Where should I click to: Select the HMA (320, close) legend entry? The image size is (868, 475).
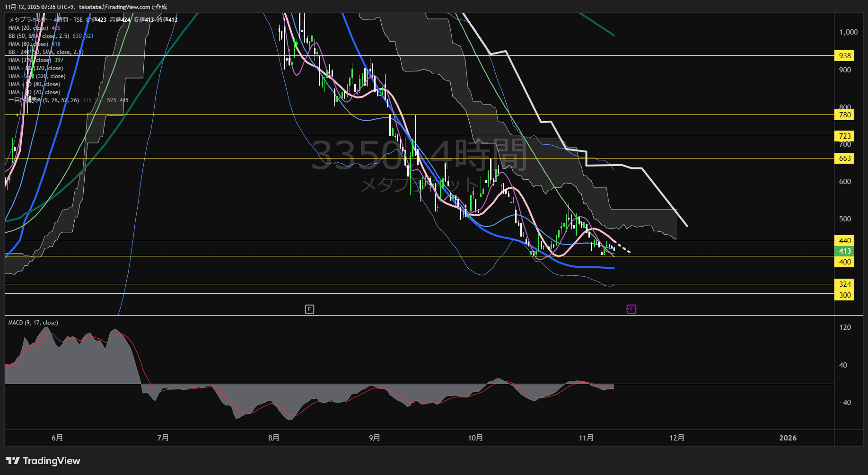[x=29, y=60]
